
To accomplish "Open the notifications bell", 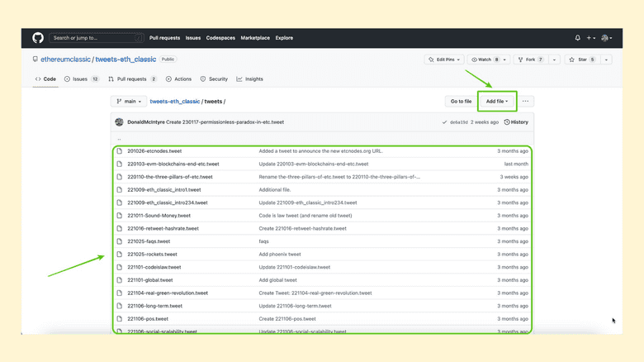I will 577,38.
